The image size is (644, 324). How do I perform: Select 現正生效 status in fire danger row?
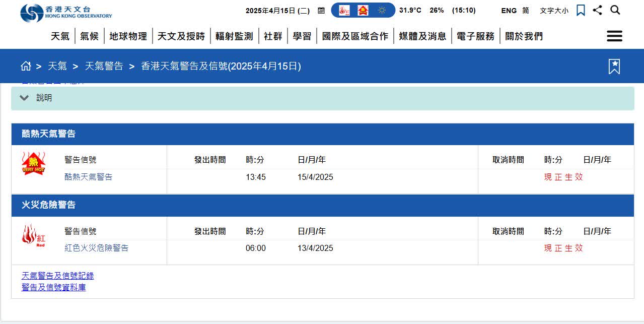tap(563, 248)
